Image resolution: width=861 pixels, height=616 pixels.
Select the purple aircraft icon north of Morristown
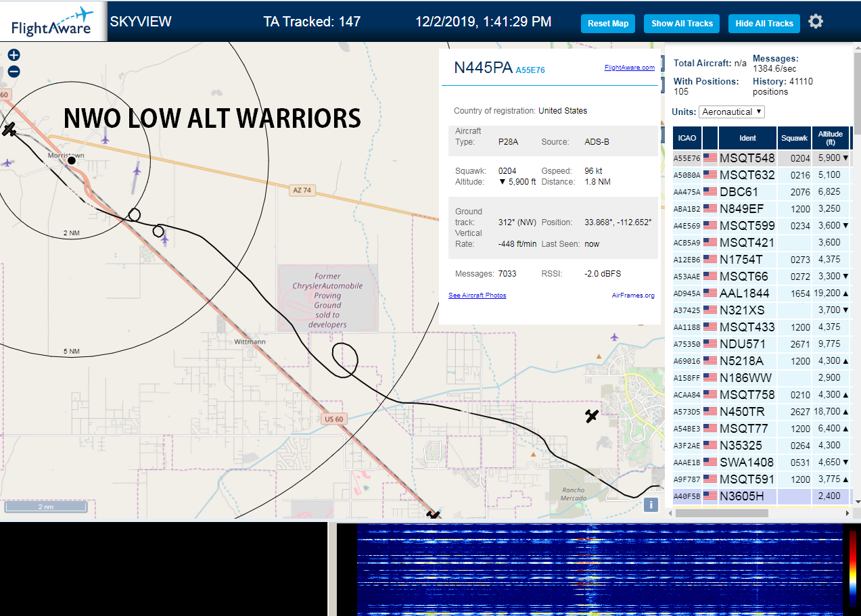tap(105, 139)
